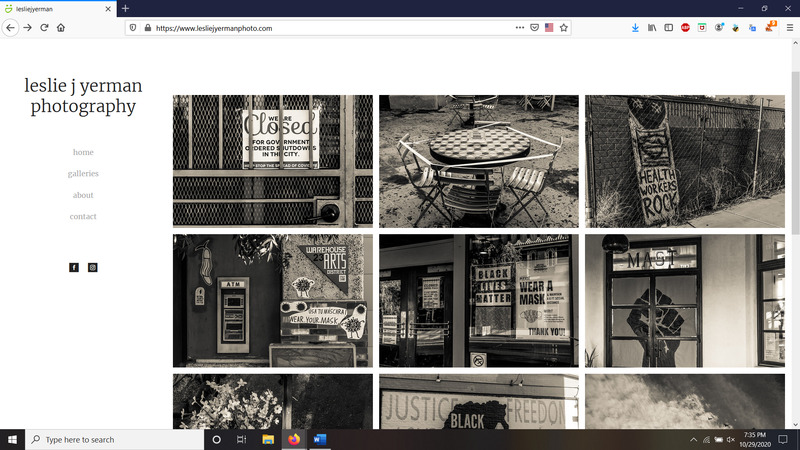Click the home link in sidebar

click(83, 152)
